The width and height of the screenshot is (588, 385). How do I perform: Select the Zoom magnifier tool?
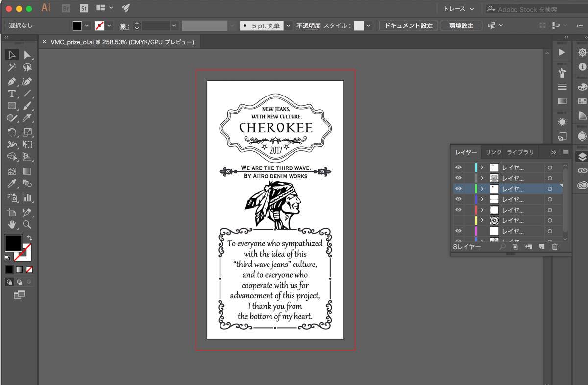click(27, 224)
